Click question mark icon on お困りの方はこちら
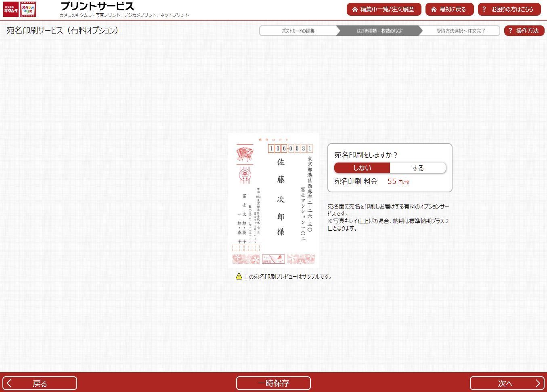Image resolution: width=547 pixels, height=392 pixels. 484,9
